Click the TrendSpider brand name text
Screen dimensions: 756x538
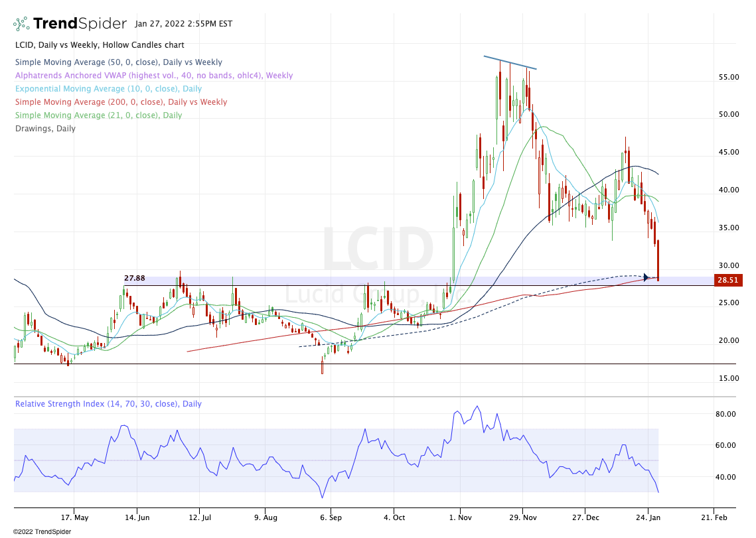(80, 24)
